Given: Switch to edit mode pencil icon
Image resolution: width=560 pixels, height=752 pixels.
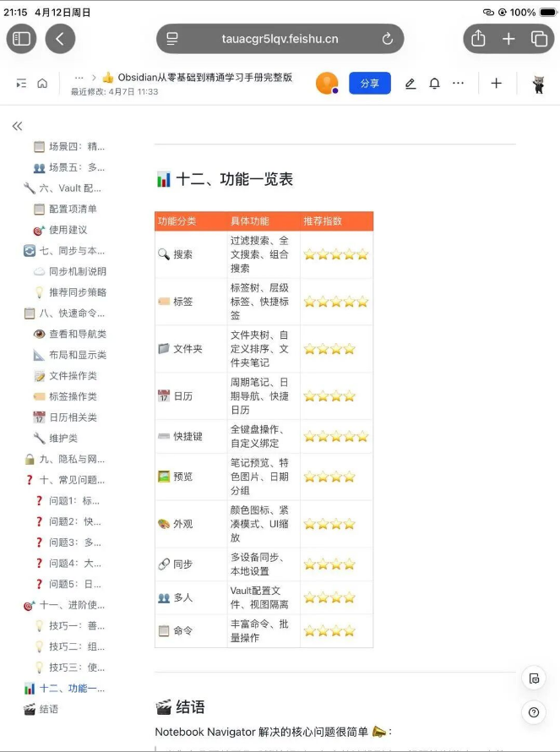Looking at the screenshot, I should [410, 84].
